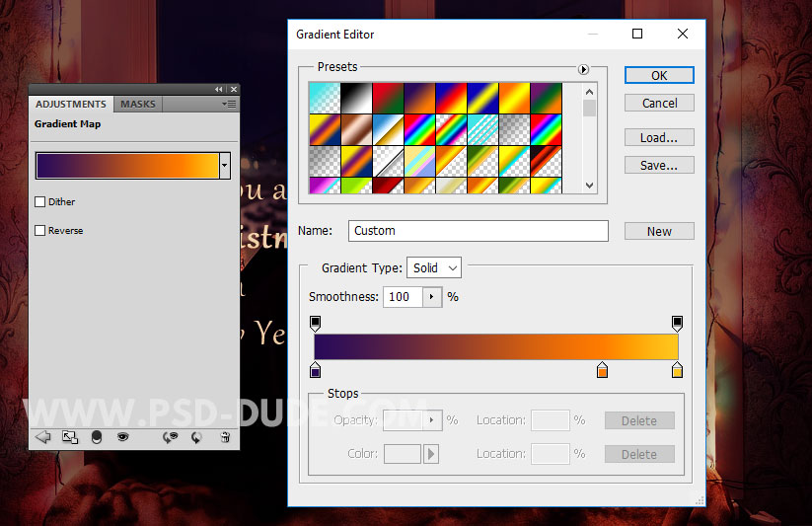Image resolution: width=812 pixels, height=526 pixels.
Task: Click the Load... button
Action: click(x=659, y=137)
